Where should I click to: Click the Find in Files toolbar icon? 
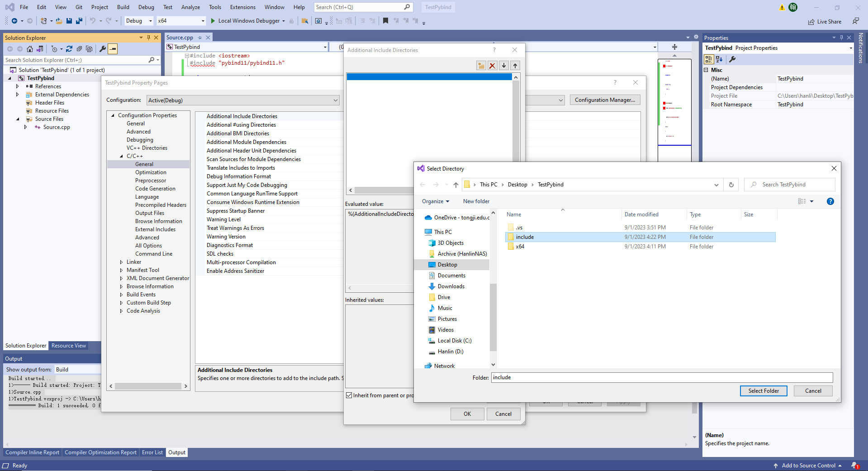305,21
